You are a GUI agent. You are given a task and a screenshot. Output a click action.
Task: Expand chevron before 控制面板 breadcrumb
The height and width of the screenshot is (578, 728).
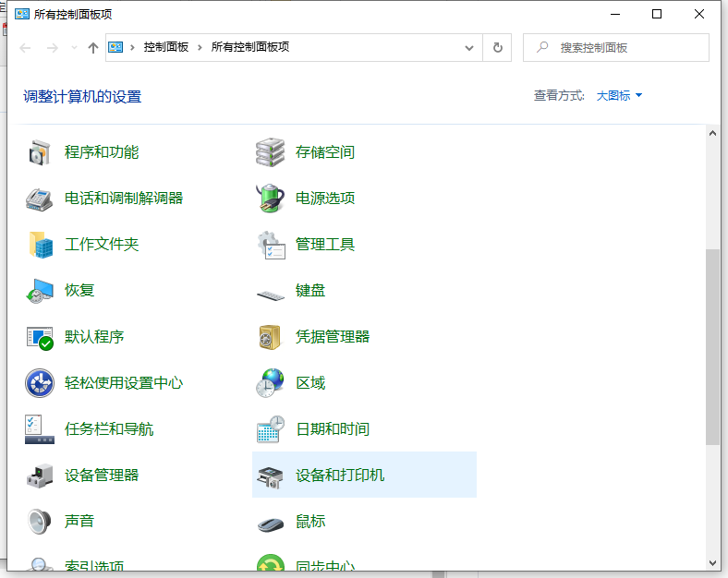[x=132, y=47]
